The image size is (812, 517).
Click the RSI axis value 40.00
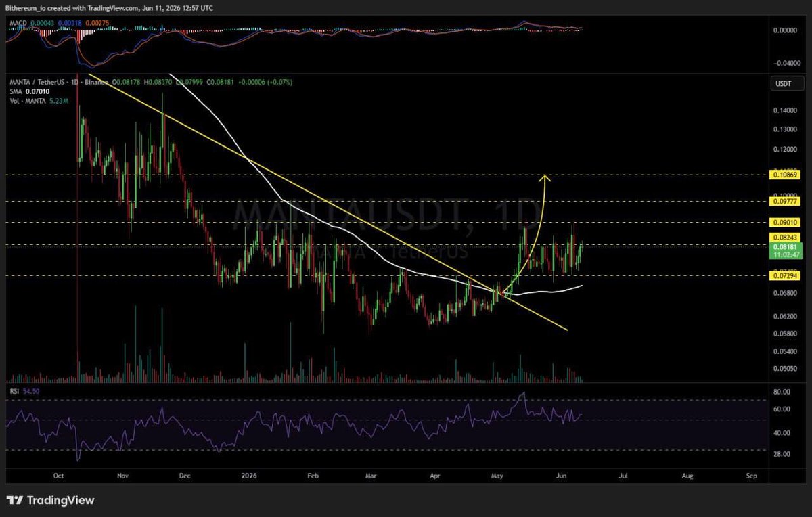782,433
